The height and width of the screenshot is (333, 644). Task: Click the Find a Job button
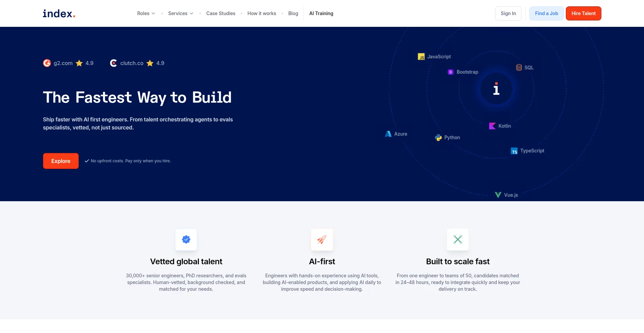click(546, 13)
